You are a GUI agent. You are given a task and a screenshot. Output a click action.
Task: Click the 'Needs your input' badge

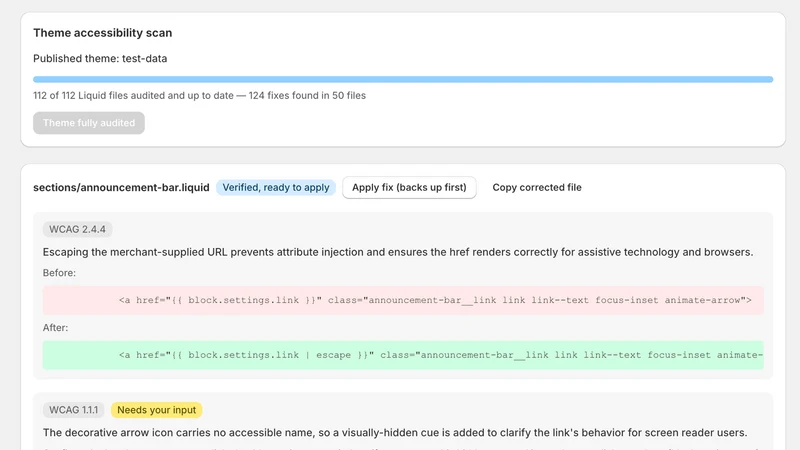coord(157,410)
